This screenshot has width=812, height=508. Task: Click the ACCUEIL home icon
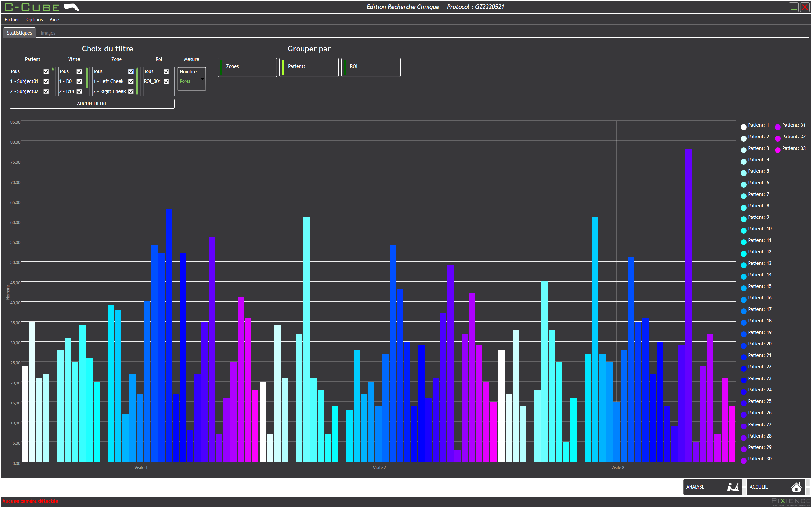796,487
